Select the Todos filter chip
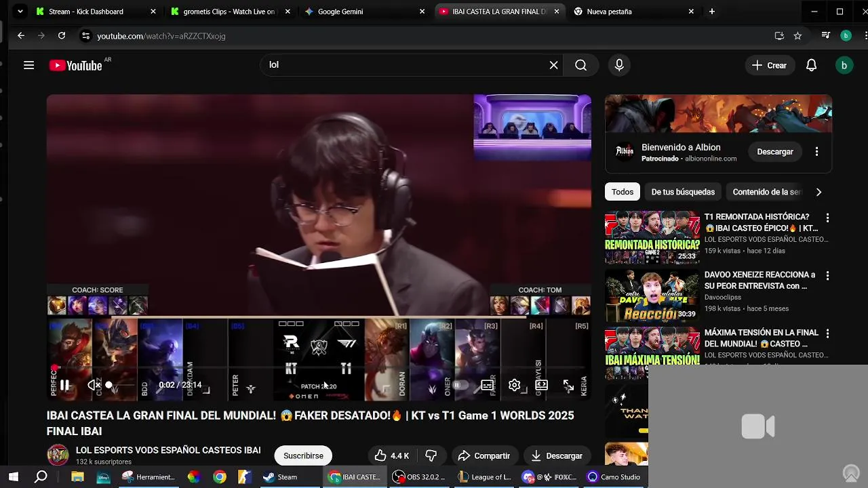The image size is (868, 488). pos(623,192)
